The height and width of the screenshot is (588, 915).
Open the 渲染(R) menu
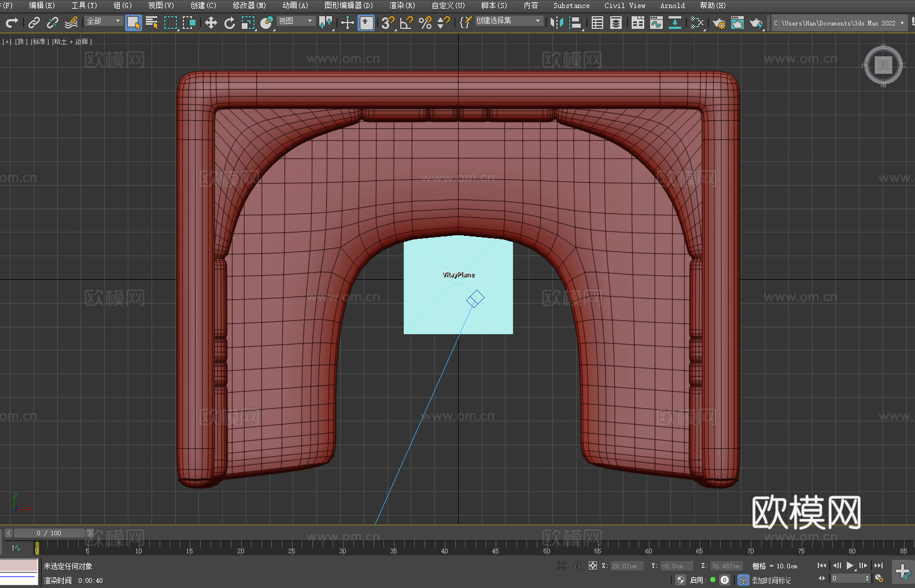[402, 5]
